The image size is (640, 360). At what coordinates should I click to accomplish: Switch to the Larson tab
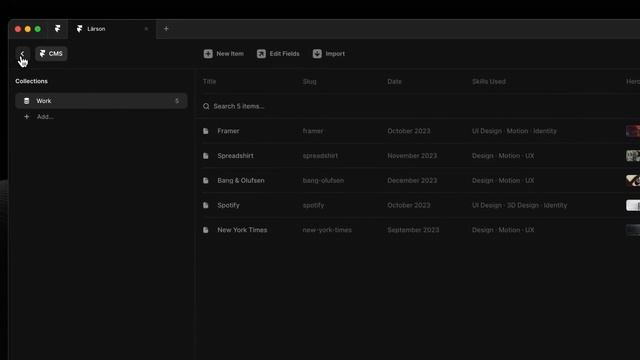click(111, 29)
